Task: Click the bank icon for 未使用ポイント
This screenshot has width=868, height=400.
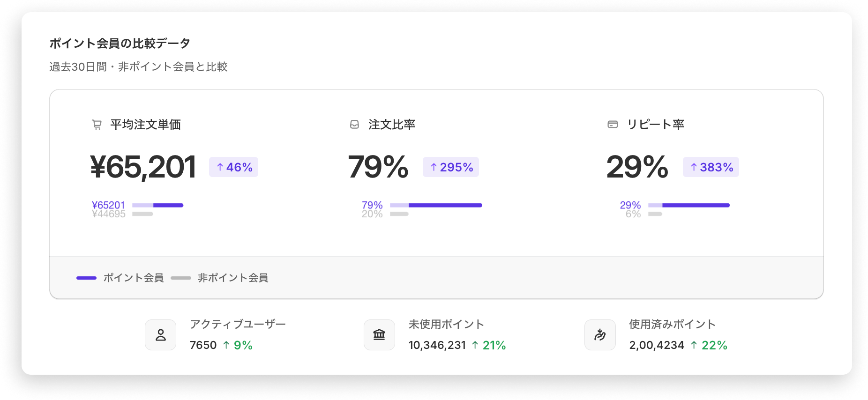Action: [x=379, y=335]
